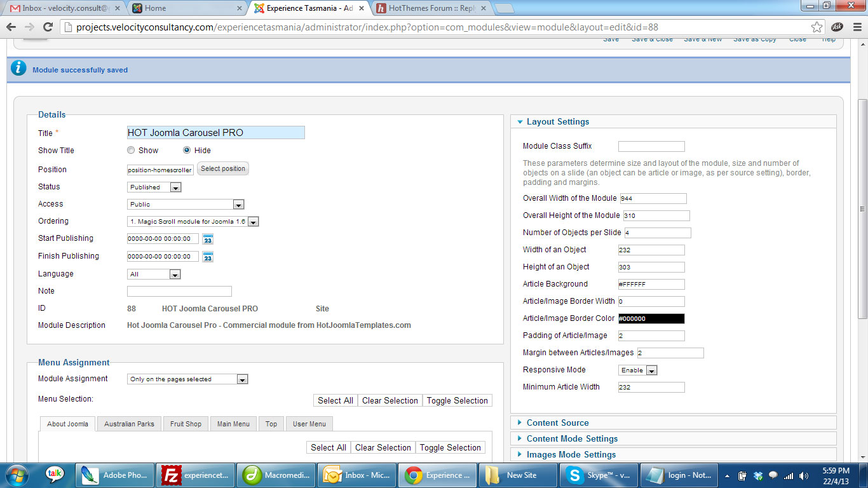868x488 pixels.
Task: Open the Module Assignment dropdown
Action: point(187,379)
